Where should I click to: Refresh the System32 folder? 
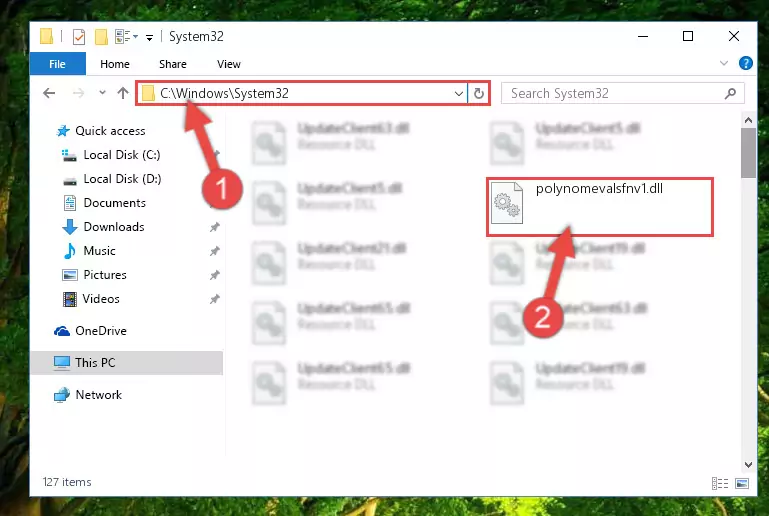point(479,93)
